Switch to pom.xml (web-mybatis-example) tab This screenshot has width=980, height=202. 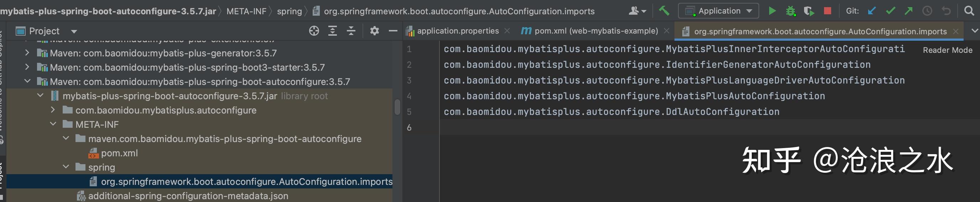point(596,31)
